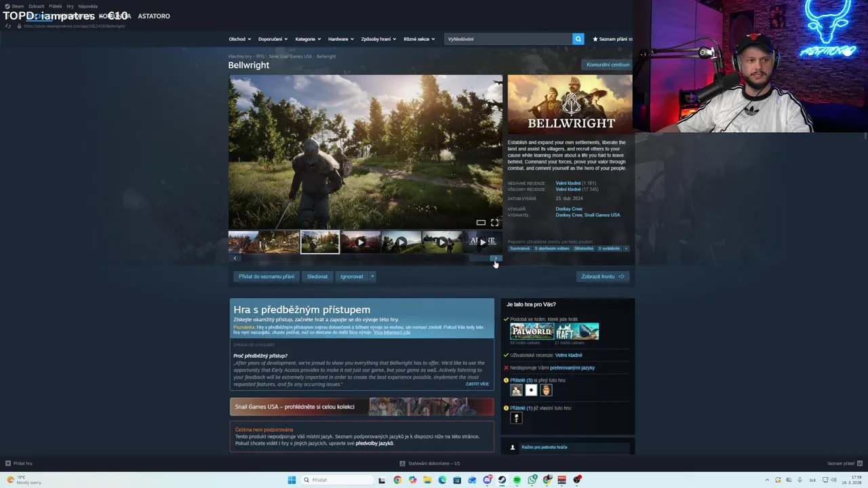Expand the Doporučení dropdown menu
Screen dimensions: 868x488
pos(273,39)
